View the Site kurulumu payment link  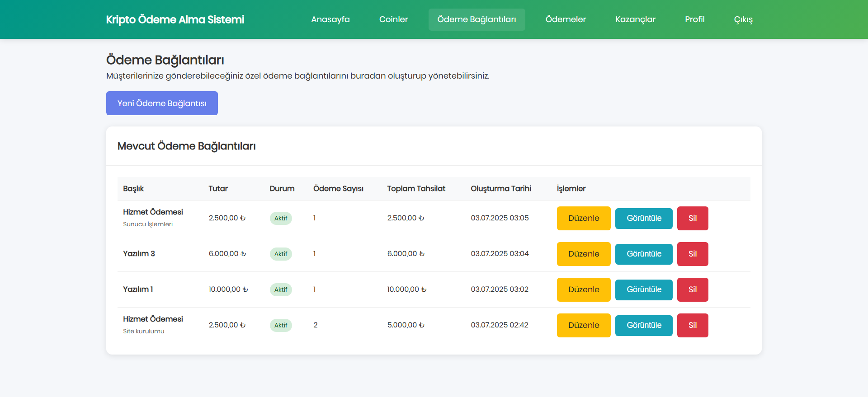(x=644, y=325)
